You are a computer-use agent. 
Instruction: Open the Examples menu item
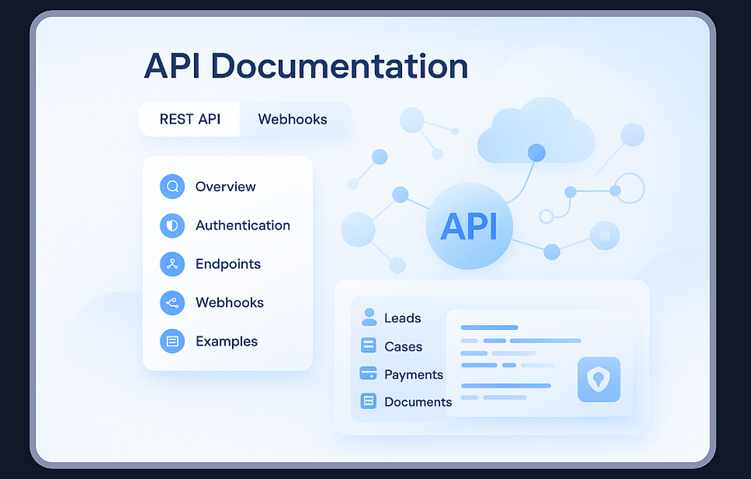(x=226, y=341)
